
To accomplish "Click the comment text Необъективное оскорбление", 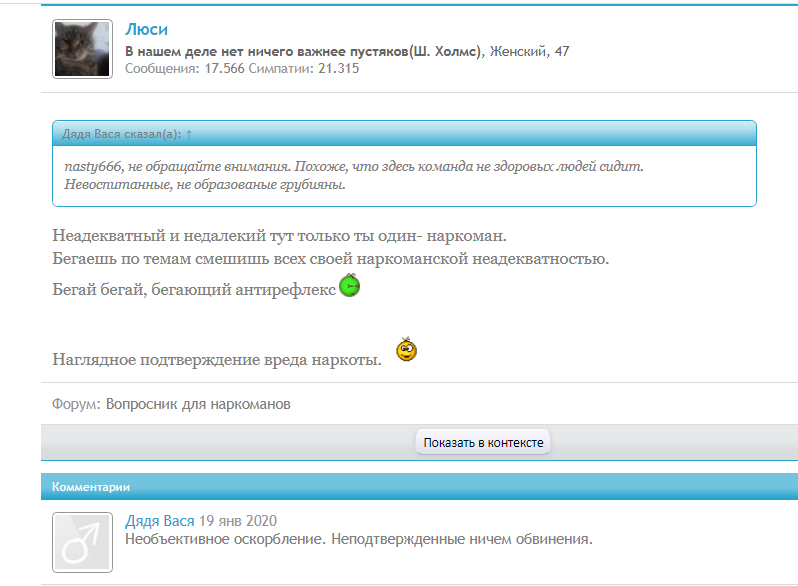I will 225,539.
